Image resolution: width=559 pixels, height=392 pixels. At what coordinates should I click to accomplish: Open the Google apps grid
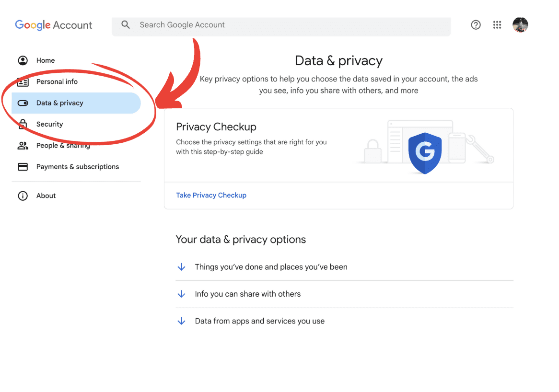click(497, 24)
